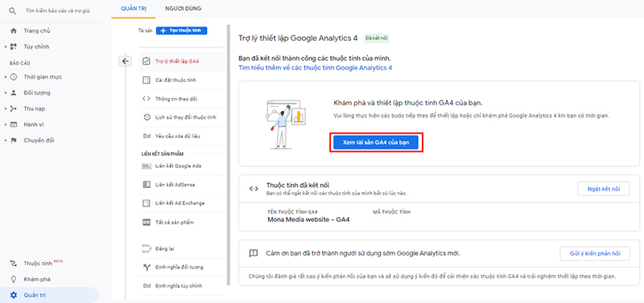Click Mona Media website – GA4 property name
The width and height of the screenshot is (644, 303).
tap(308, 219)
